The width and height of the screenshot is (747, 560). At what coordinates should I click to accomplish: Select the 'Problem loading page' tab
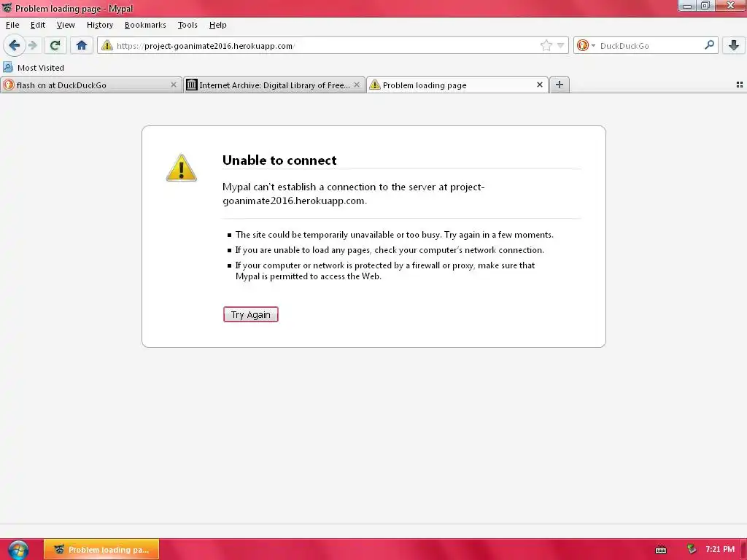pyautogui.click(x=457, y=85)
